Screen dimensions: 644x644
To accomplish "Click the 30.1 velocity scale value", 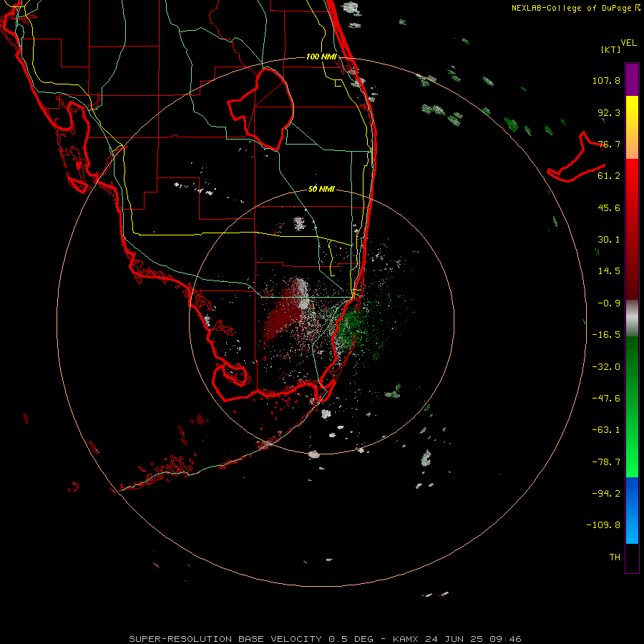I will click(x=609, y=240).
